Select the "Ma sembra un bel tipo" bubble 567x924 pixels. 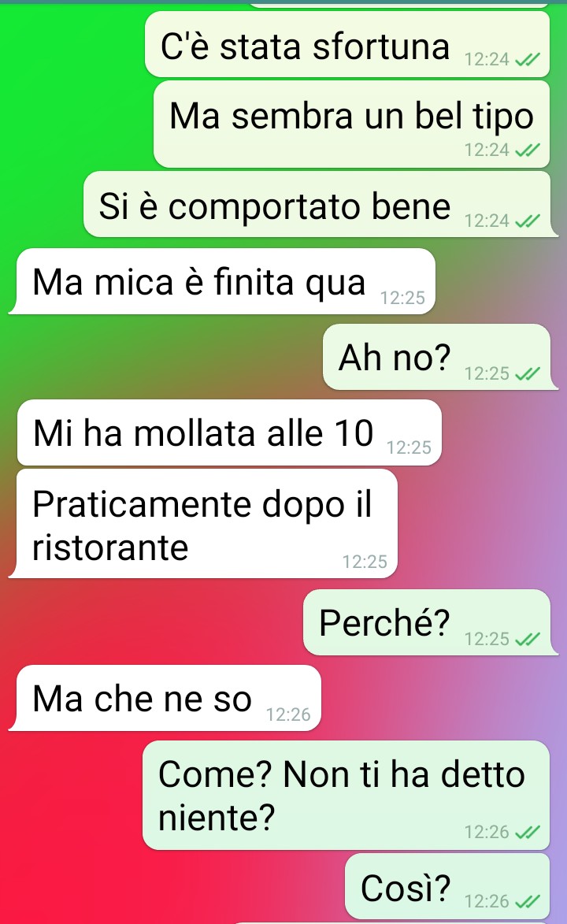352,124
